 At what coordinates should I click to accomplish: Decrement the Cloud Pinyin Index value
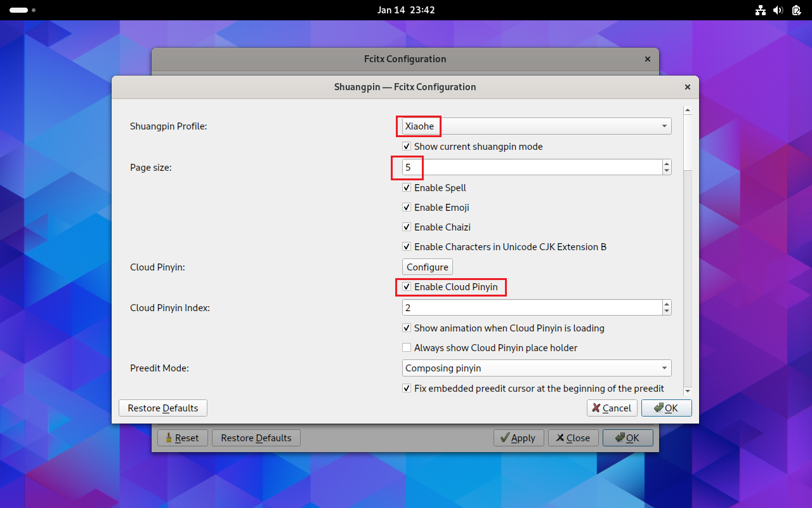(667, 312)
